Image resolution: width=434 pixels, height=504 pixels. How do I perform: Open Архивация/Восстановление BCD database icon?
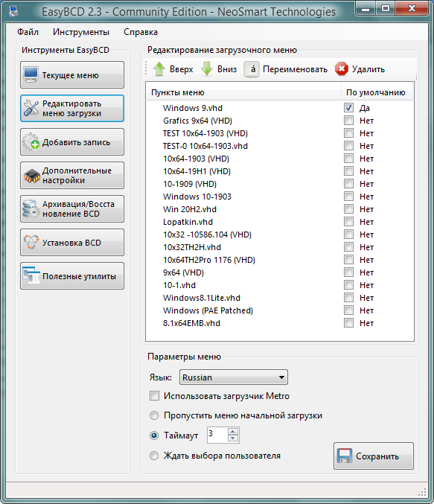(31, 208)
